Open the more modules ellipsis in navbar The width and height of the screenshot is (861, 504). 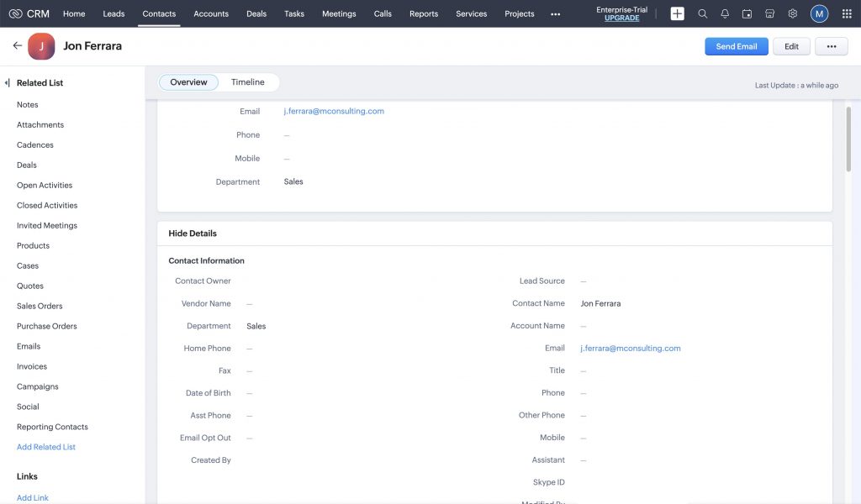tap(555, 13)
